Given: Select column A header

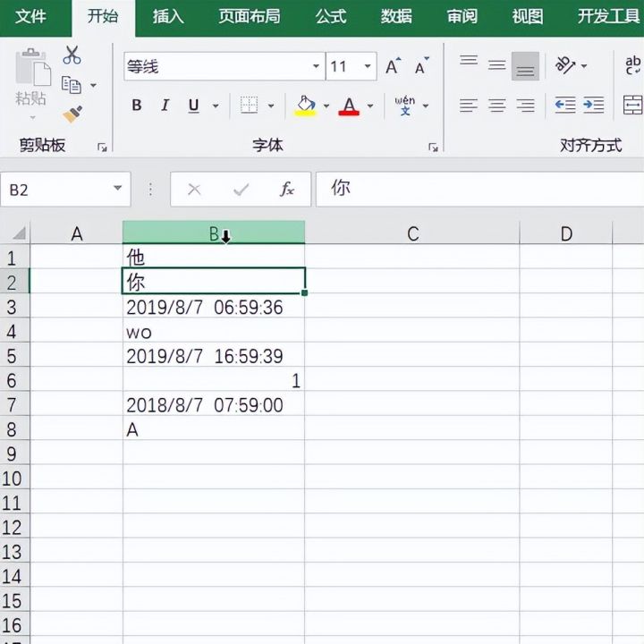Looking at the screenshot, I should pyautogui.click(x=76, y=233).
